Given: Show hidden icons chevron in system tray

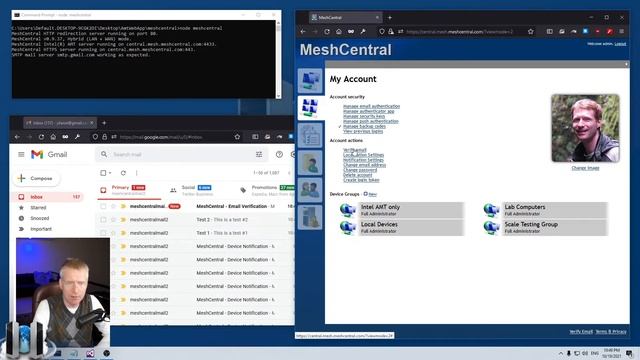Looking at the screenshot, I should pyautogui.click(x=561, y=353).
